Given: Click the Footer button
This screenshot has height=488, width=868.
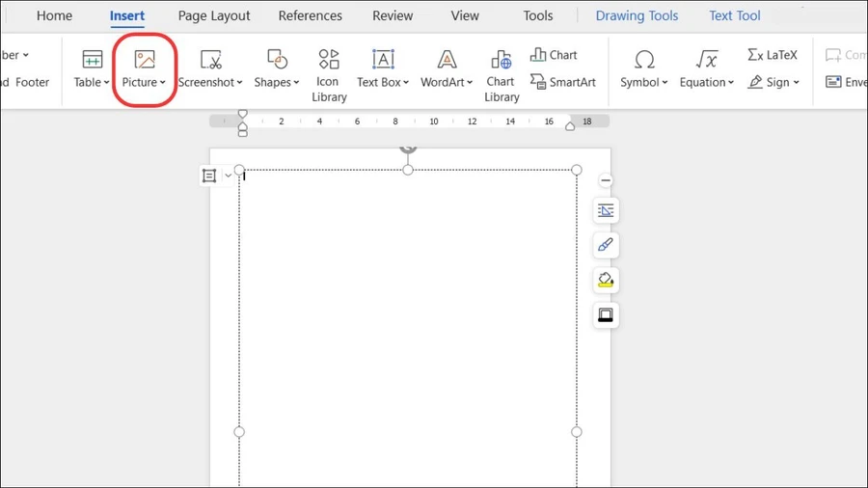Looking at the screenshot, I should [x=32, y=82].
